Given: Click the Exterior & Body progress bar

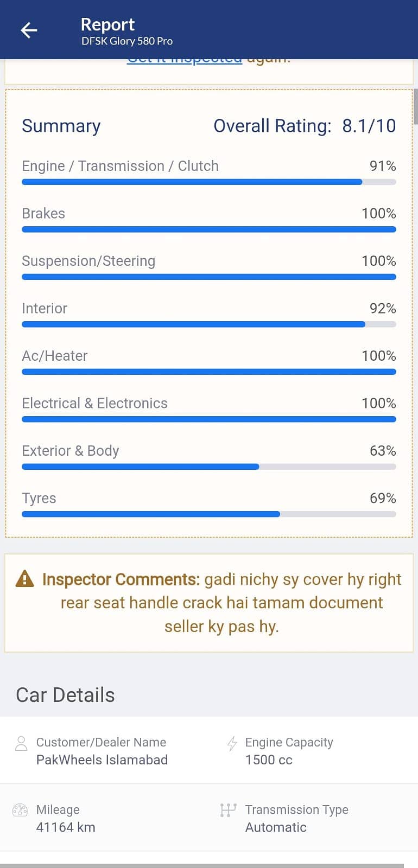Looking at the screenshot, I should tap(209, 467).
